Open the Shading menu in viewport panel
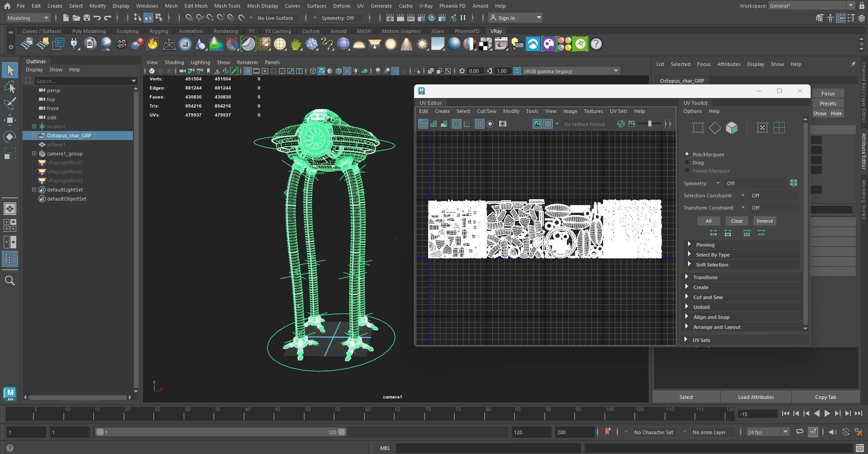Image resolution: width=868 pixels, height=454 pixels. [x=174, y=62]
